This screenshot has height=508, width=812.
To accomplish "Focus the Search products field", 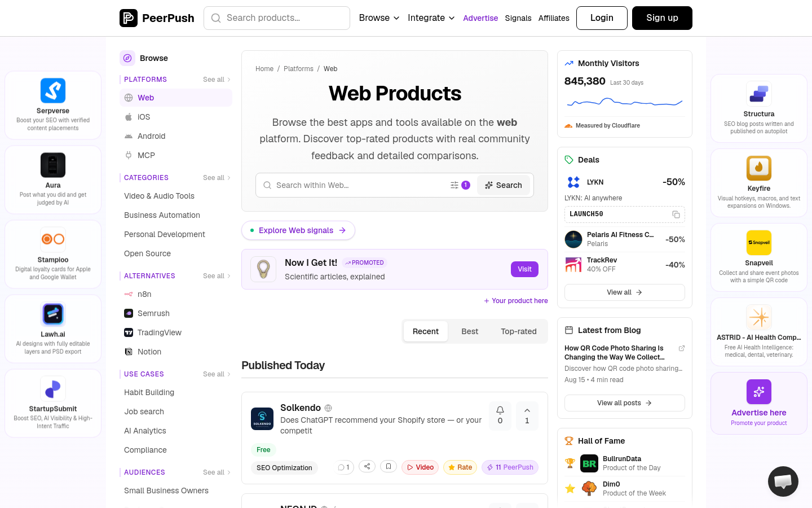I will 277,18.
